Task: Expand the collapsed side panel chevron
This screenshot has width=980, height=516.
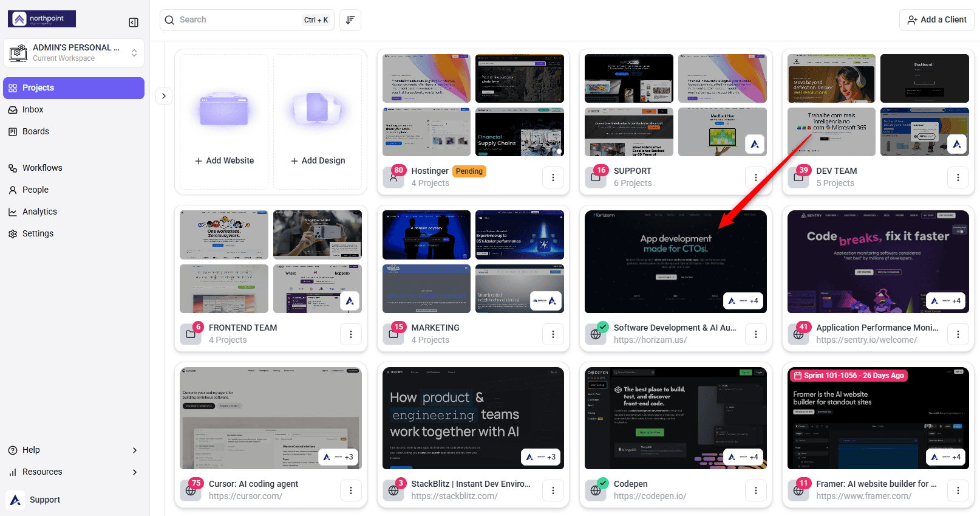Action: (x=164, y=96)
